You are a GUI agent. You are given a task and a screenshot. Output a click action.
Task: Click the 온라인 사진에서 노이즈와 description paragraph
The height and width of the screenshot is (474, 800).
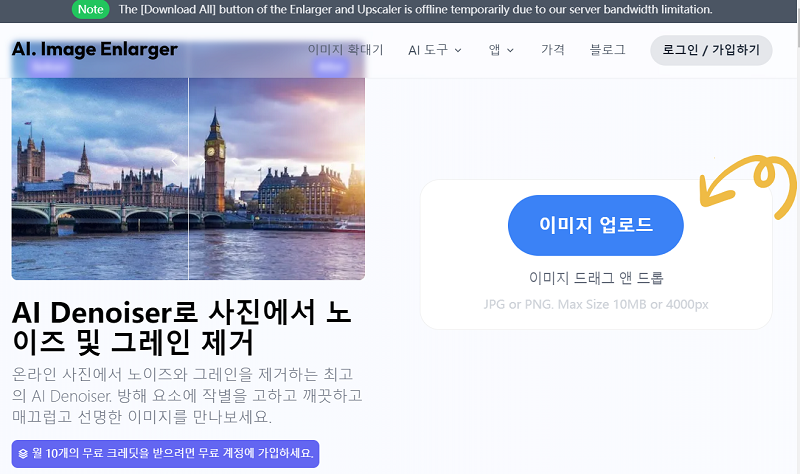187,395
